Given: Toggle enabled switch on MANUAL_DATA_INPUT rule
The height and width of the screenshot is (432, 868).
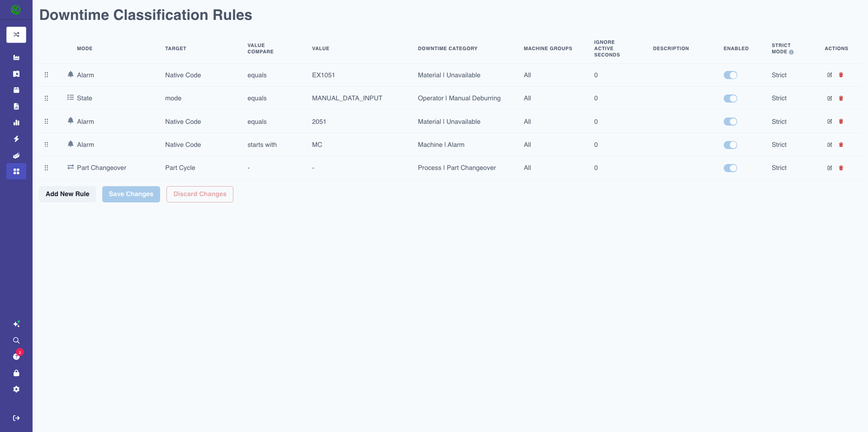Looking at the screenshot, I should [x=730, y=98].
